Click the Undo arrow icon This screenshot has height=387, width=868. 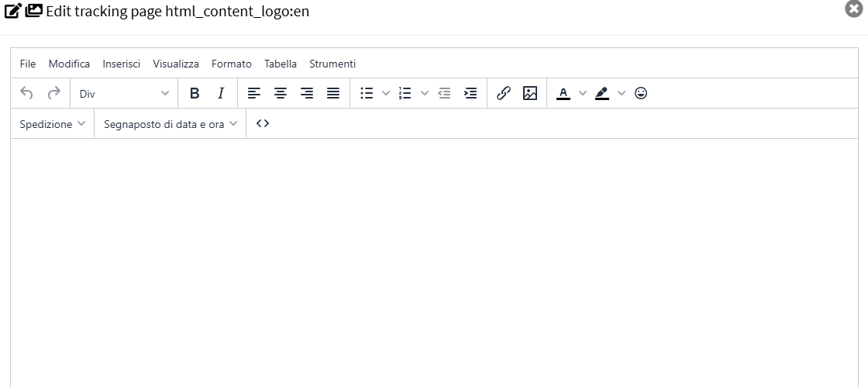point(26,93)
